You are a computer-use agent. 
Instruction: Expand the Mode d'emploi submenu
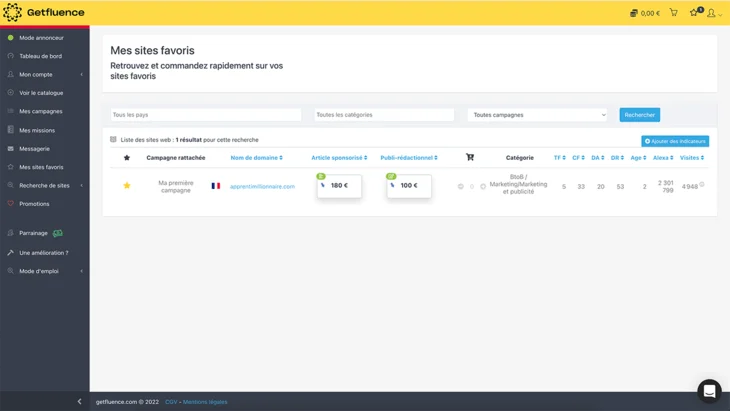coord(45,271)
